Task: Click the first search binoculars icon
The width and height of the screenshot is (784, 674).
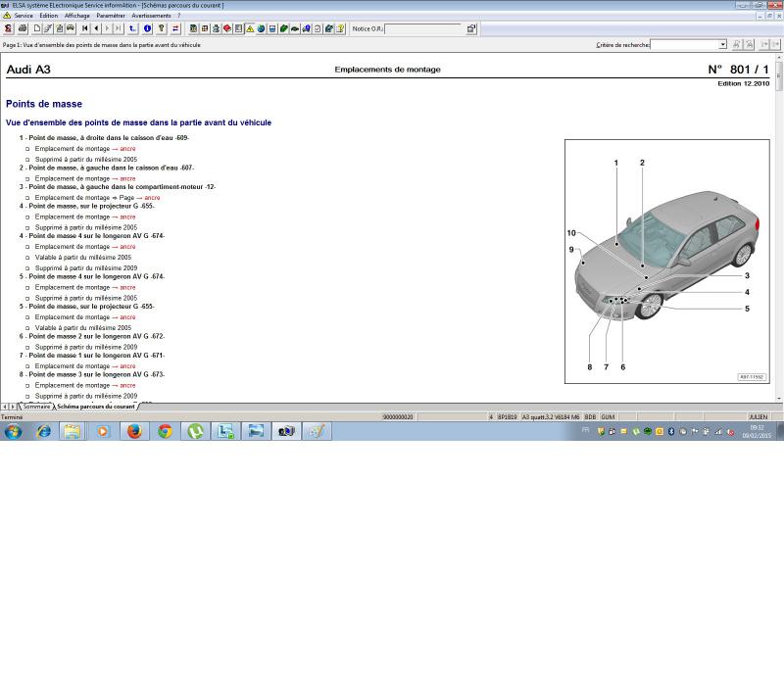Action: (x=737, y=44)
